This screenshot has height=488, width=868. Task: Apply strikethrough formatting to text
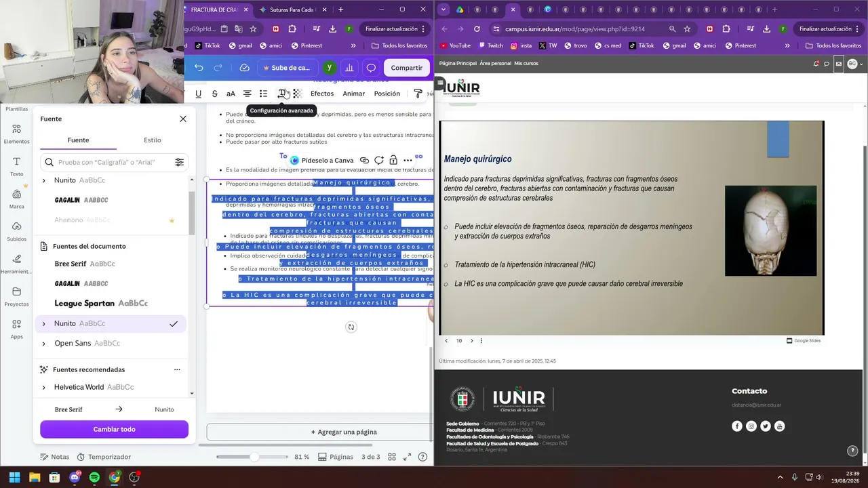[x=214, y=94]
